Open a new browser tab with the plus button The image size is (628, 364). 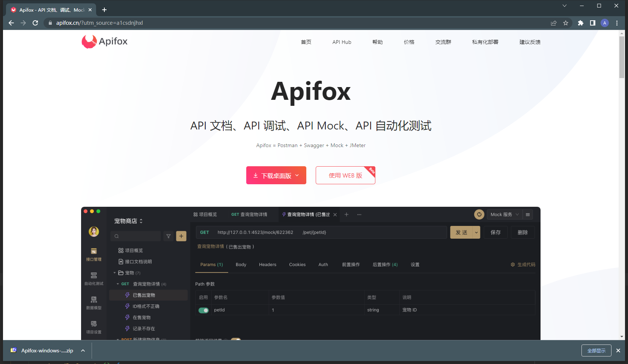click(104, 10)
